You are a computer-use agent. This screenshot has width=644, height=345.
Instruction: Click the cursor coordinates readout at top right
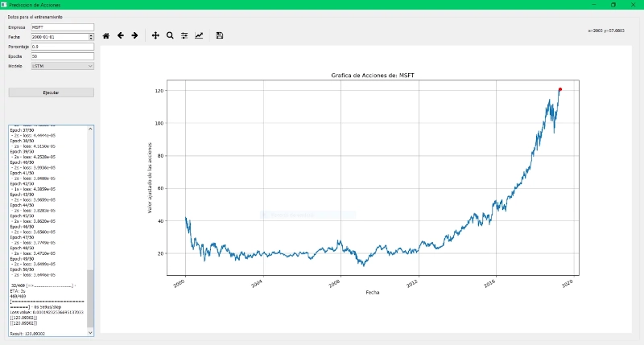(x=606, y=31)
